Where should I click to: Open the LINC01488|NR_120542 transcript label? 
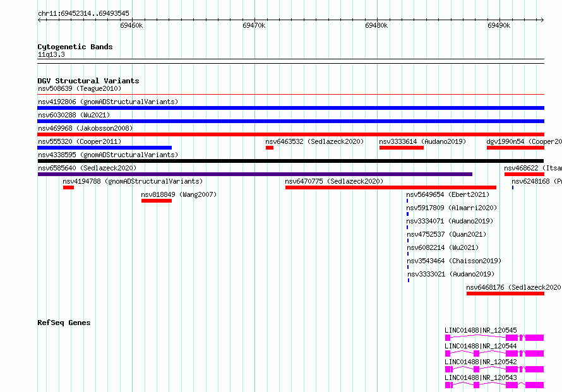click(481, 362)
